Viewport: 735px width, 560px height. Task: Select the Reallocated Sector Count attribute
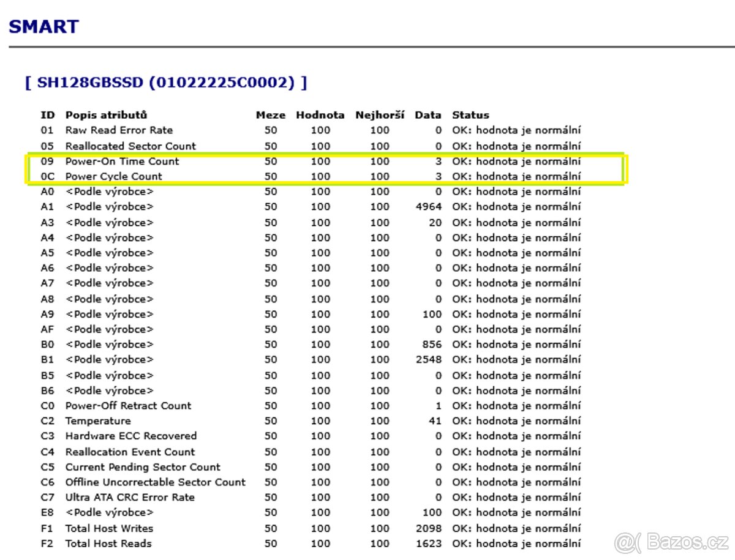pyautogui.click(x=130, y=146)
